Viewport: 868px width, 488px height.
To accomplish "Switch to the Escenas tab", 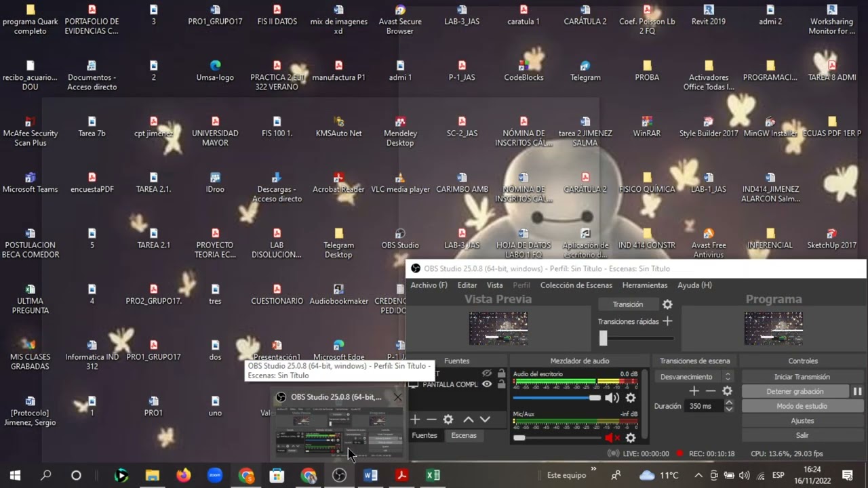I will 464,435.
